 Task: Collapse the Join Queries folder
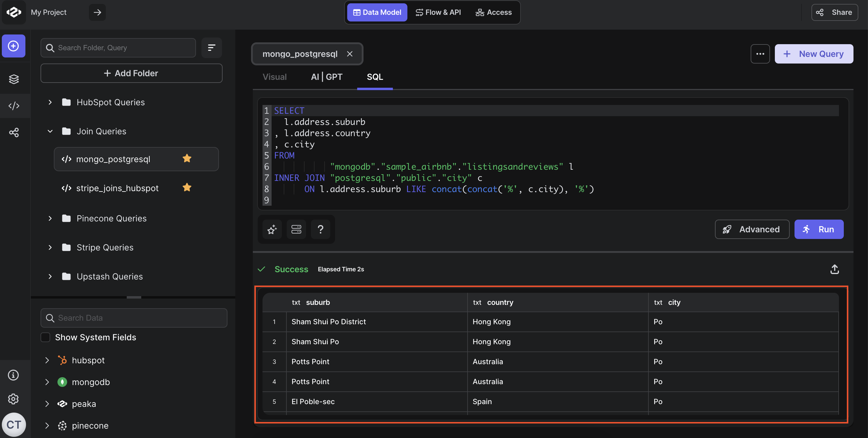coord(50,131)
